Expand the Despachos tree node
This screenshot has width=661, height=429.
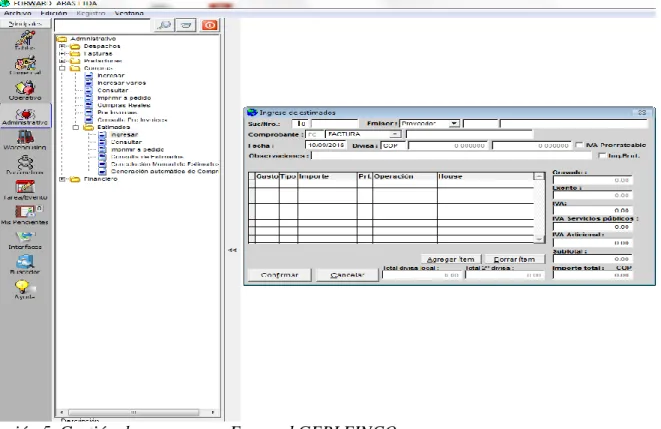click(x=62, y=46)
